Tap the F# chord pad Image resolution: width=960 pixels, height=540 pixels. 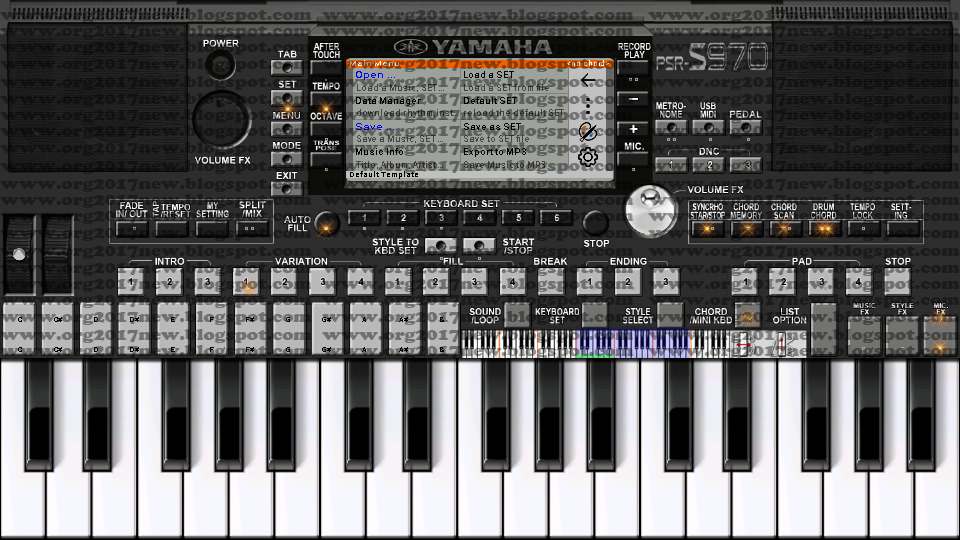pos(250,329)
